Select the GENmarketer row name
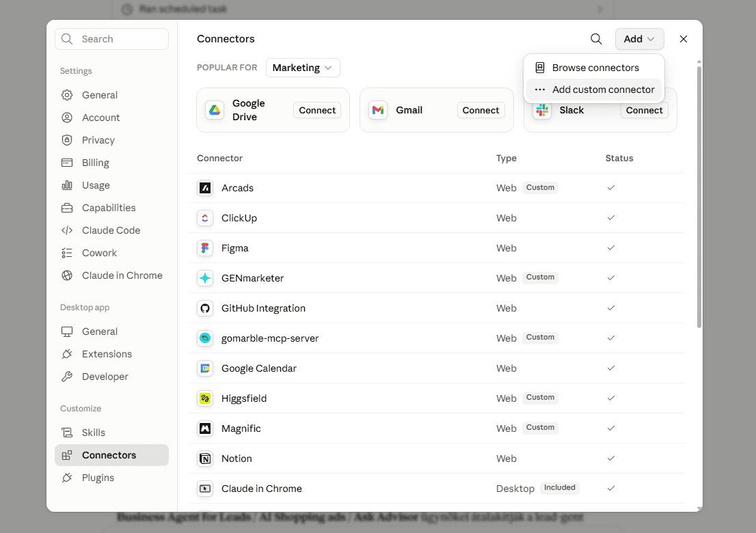Viewport: 756px width, 533px height. pos(253,278)
